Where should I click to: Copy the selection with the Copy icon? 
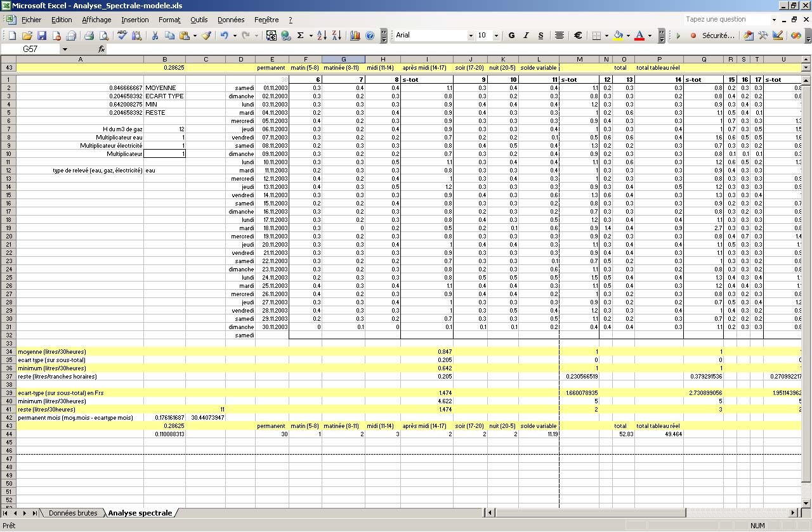155,36
